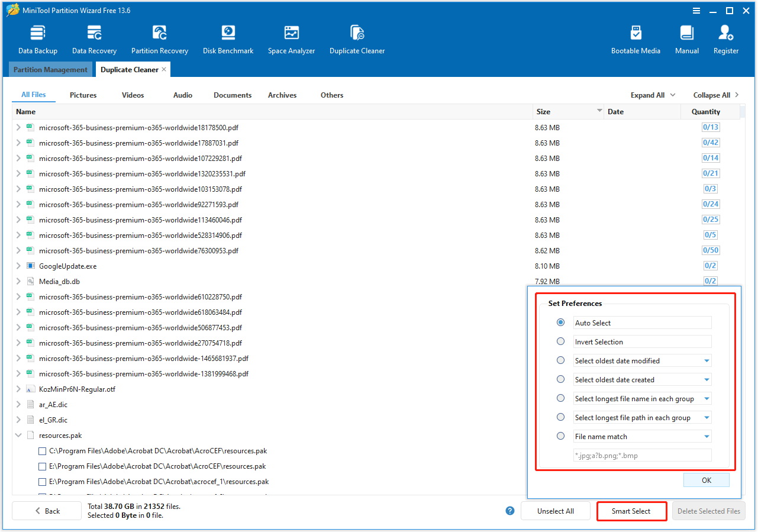
Task: Start the Disk Benchmark tool
Action: [x=228, y=37]
